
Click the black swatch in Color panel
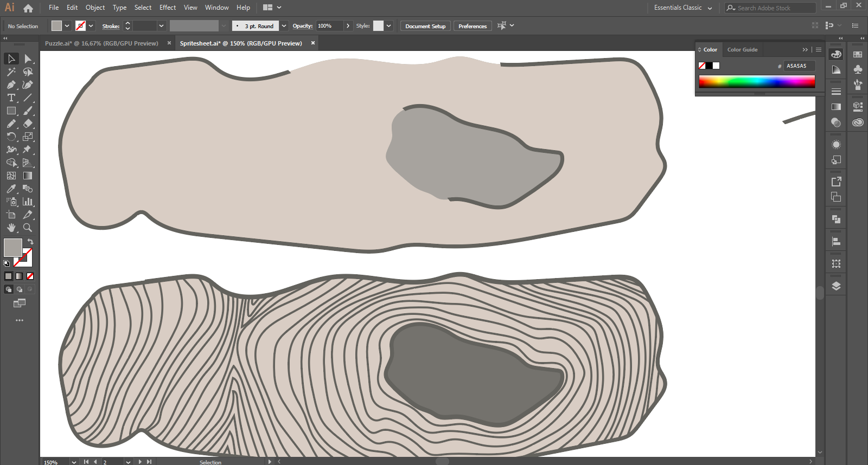(x=709, y=66)
